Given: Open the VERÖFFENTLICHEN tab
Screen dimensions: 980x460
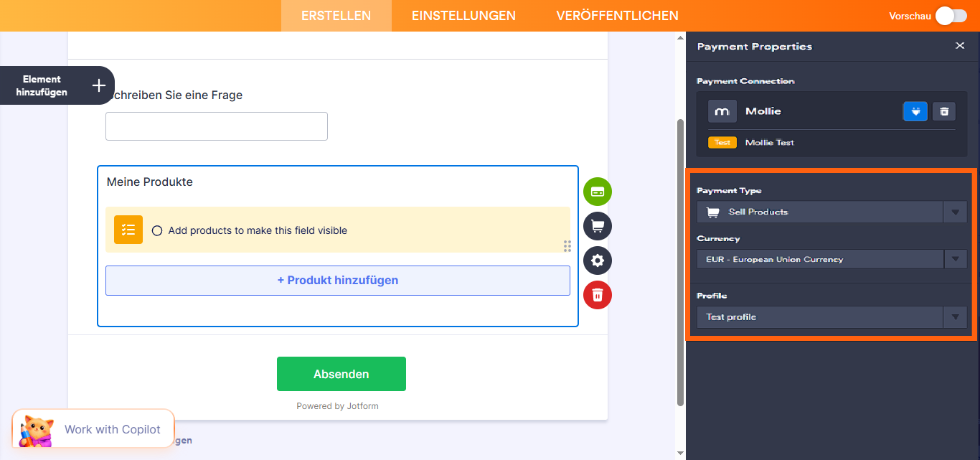Looking at the screenshot, I should point(617,15).
